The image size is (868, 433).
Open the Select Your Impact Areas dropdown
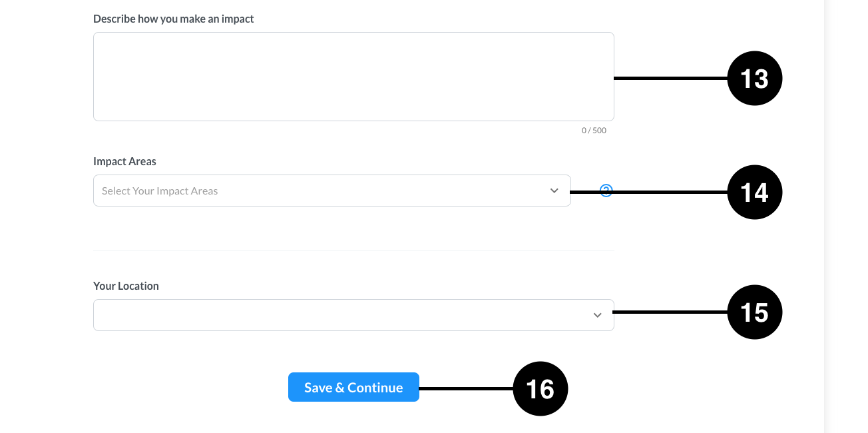coord(332,191)
